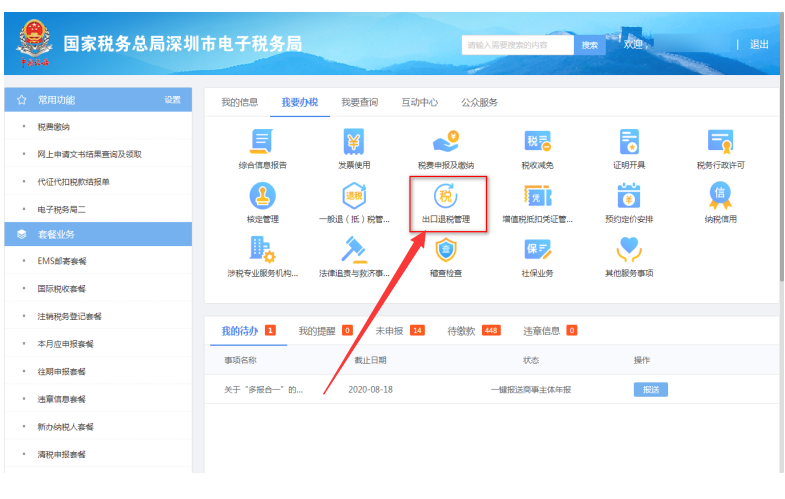Open the 稽查检查 shield icon
Viewport: 785px width, 499px height.
[x=445, y=250]
